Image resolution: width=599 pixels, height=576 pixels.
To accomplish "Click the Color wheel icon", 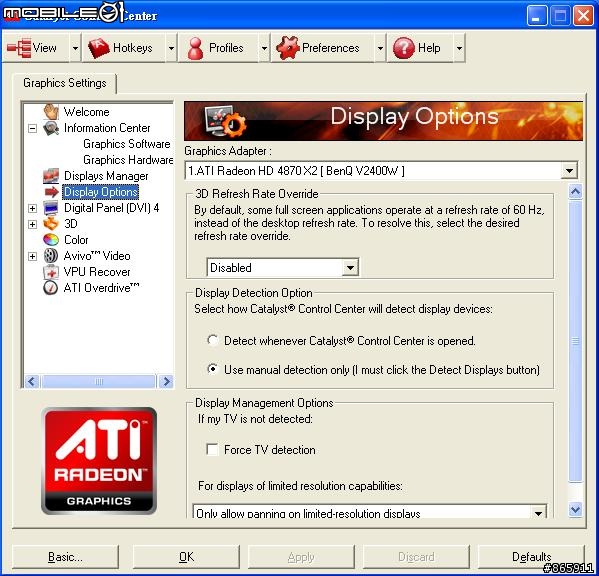I will click(x=51, y=240).
